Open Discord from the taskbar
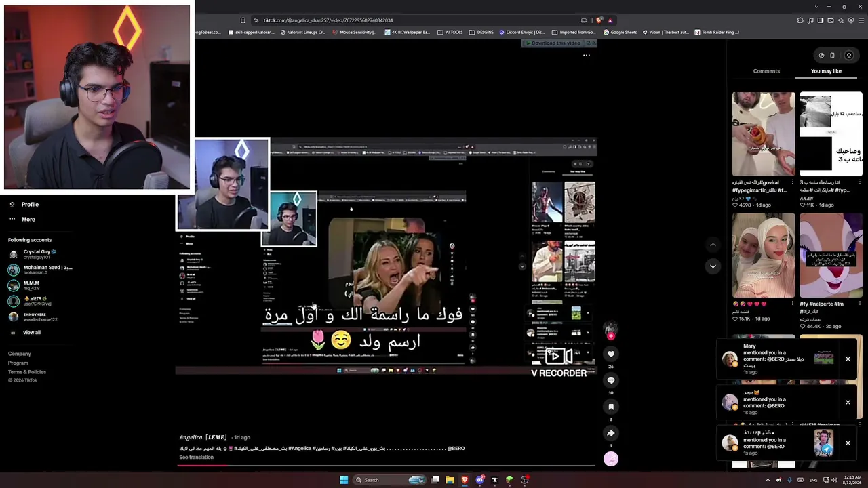This screenshot has width=868, height=488. (x=480, y=480)
